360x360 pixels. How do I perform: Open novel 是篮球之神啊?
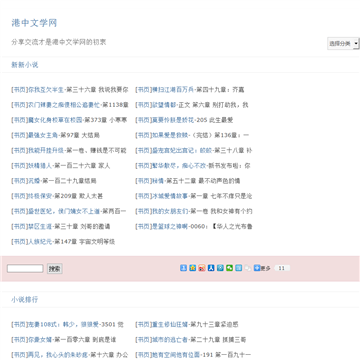[x=170, y=226]
